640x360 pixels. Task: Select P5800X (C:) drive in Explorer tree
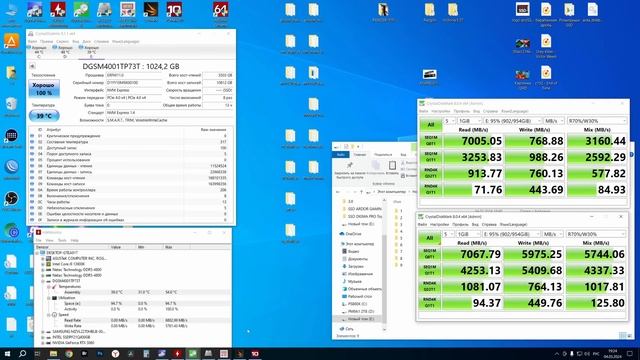click(357, 304)
